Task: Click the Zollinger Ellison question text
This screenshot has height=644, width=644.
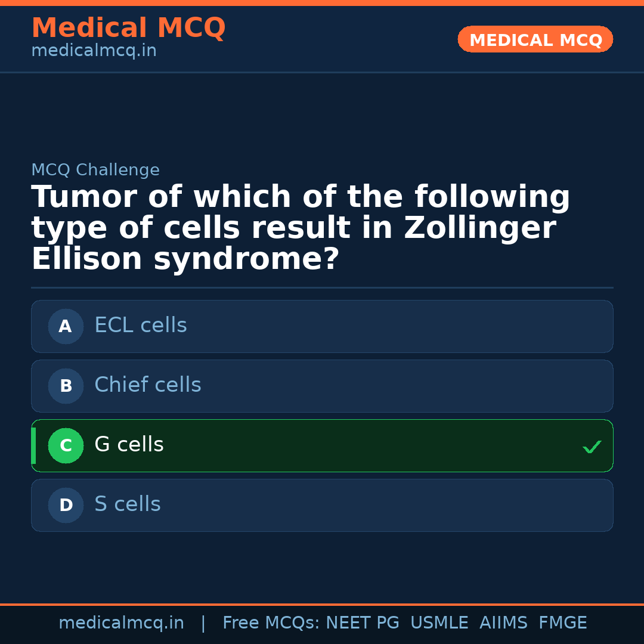Action: click(x=301, y=228)
